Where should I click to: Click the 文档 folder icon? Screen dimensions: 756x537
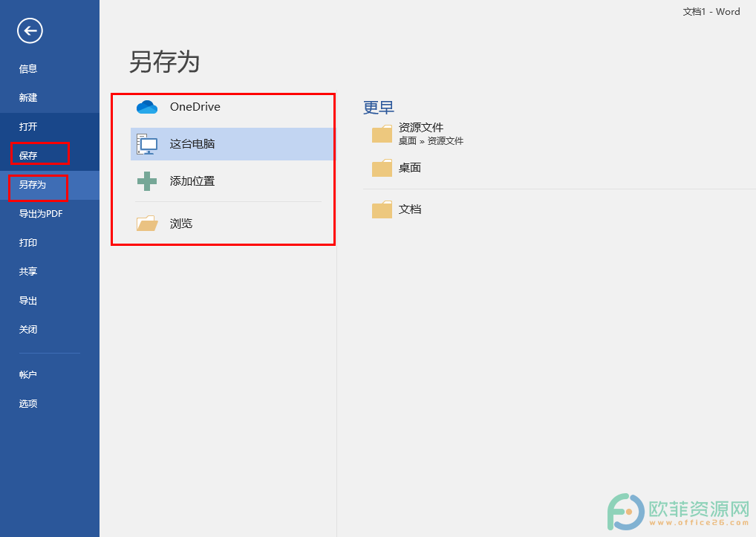click(382, 209)
